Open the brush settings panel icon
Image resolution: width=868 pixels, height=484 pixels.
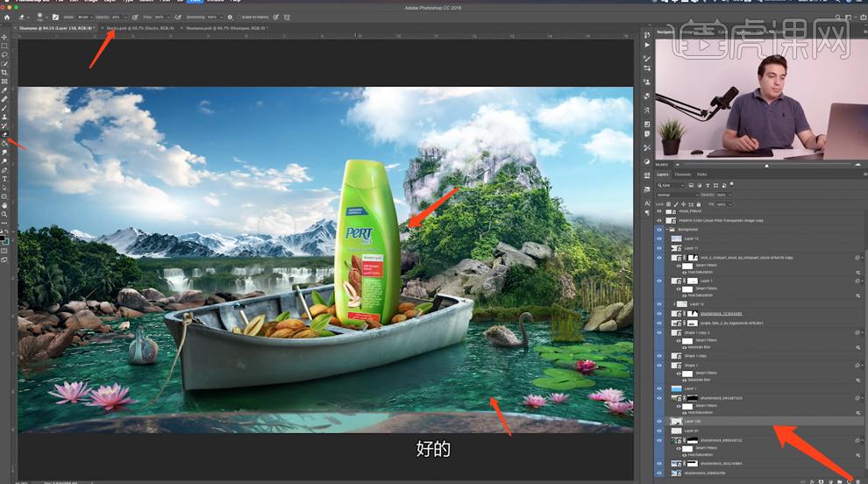tap(55, 18)
